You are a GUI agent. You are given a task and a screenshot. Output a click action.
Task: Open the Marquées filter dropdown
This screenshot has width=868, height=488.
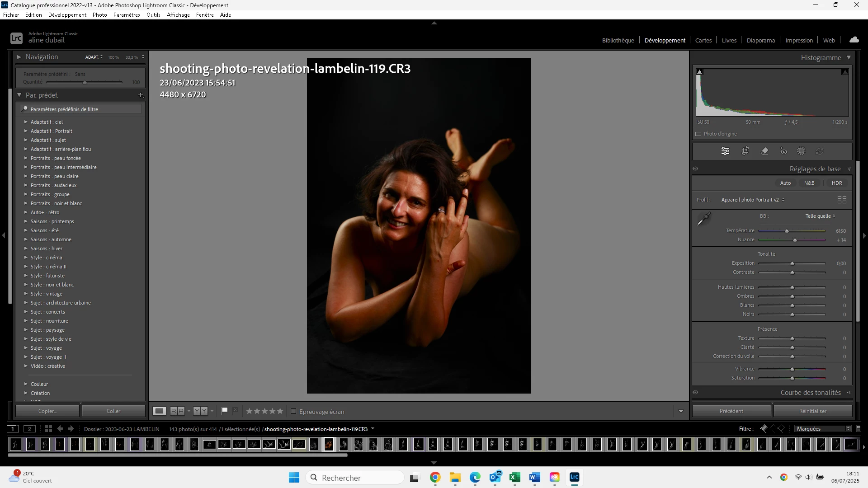click(823, 429)
